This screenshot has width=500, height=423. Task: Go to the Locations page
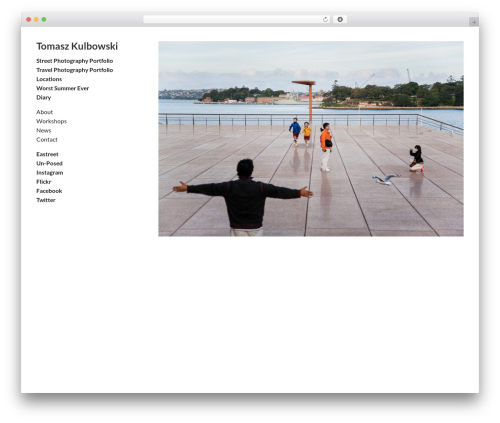pos(49,79)
